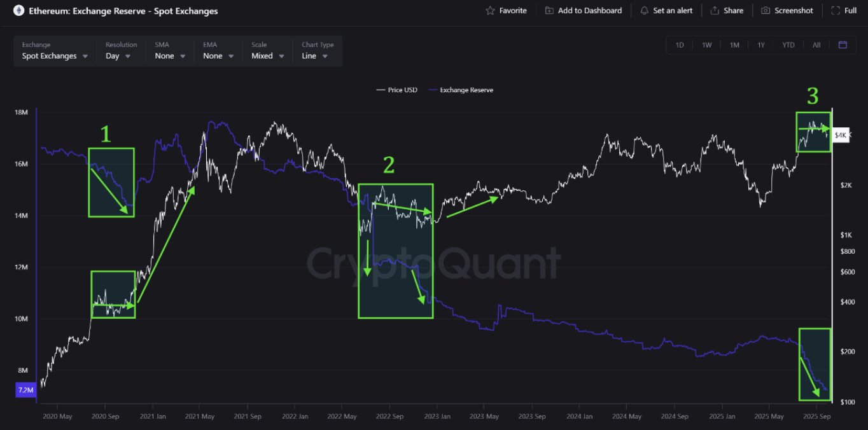The image size is (868, 430).
Task: Click the Full screen expand icon
Action: [835, 10]
